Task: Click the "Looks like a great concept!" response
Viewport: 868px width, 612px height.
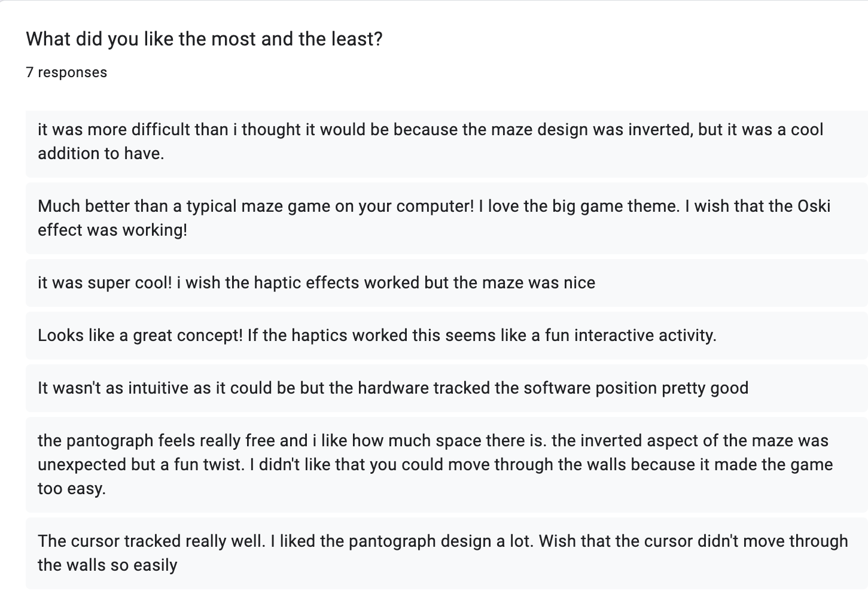Action: click(376, 336)
